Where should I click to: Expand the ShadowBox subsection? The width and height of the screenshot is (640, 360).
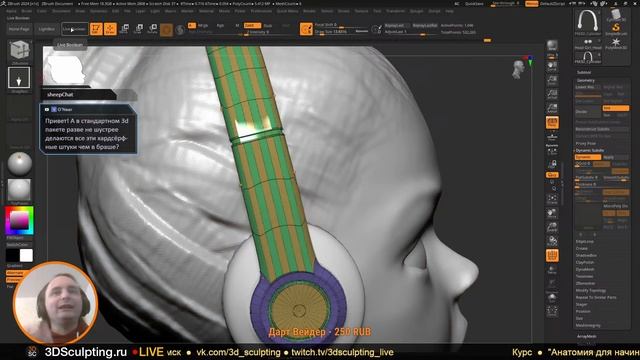click(x=586, y=256)
